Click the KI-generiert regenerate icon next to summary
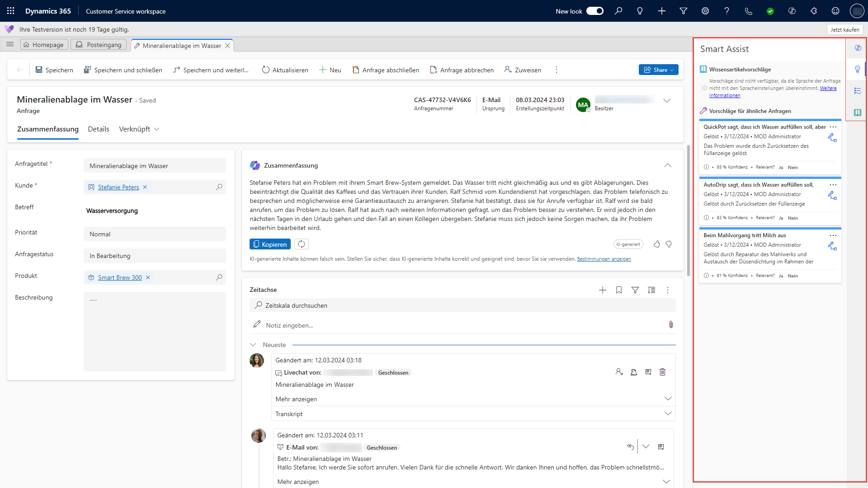The width and height of the screenshot is (868, 488). pyautogui.click(x=301, y=244)
